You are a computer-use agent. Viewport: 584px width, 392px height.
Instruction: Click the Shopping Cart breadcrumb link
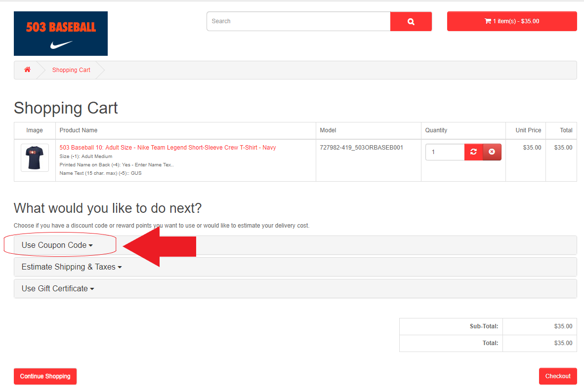pos(71,70)
